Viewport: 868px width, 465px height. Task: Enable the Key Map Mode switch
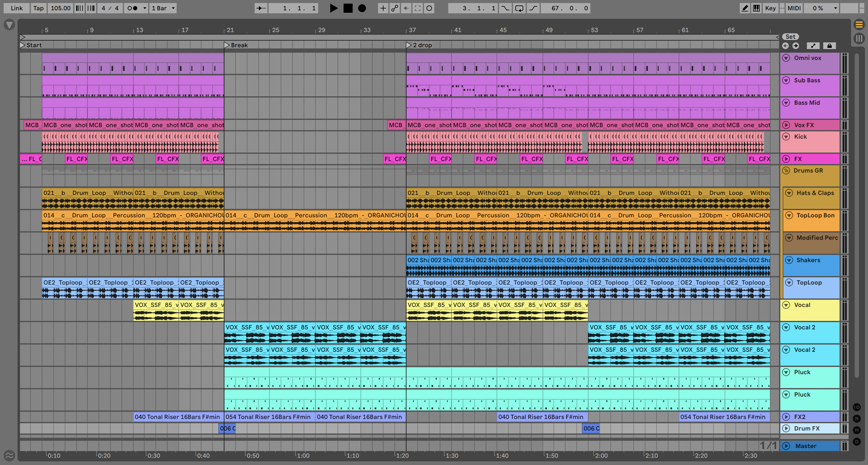[770, 8]
